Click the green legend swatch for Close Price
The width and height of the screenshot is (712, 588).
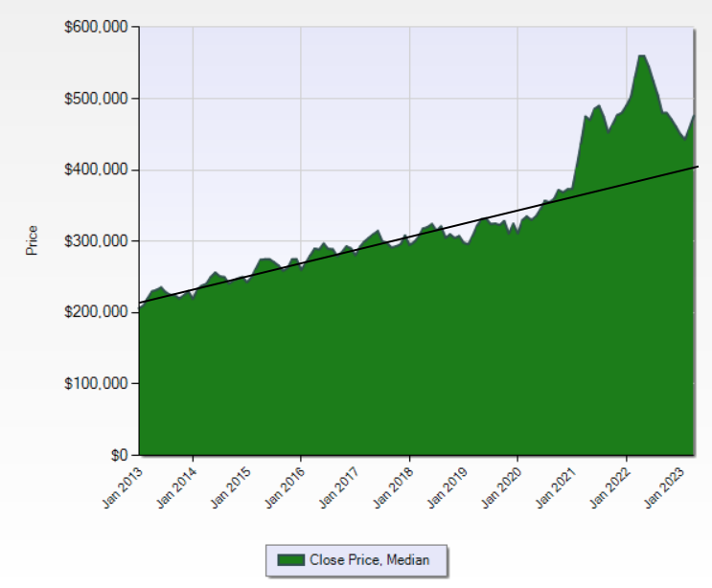click(290, 560)
